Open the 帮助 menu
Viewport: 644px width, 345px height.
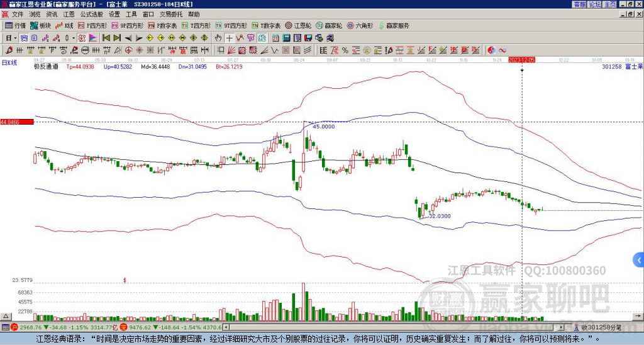[x=194, y=14]
